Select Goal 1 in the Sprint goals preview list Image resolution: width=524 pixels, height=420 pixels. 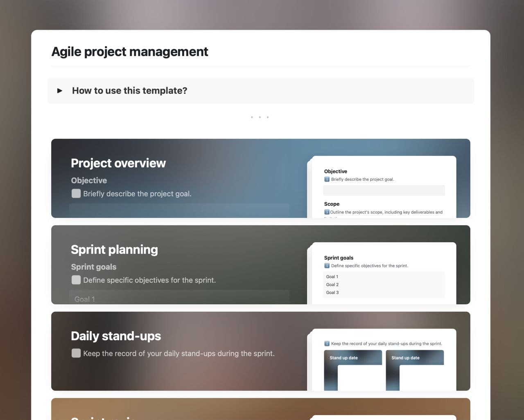click(x=332, y=277)
